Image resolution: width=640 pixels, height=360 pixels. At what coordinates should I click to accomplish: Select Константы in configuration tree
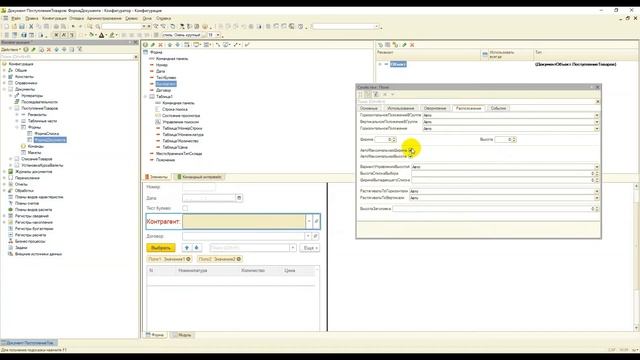(24, 77)
